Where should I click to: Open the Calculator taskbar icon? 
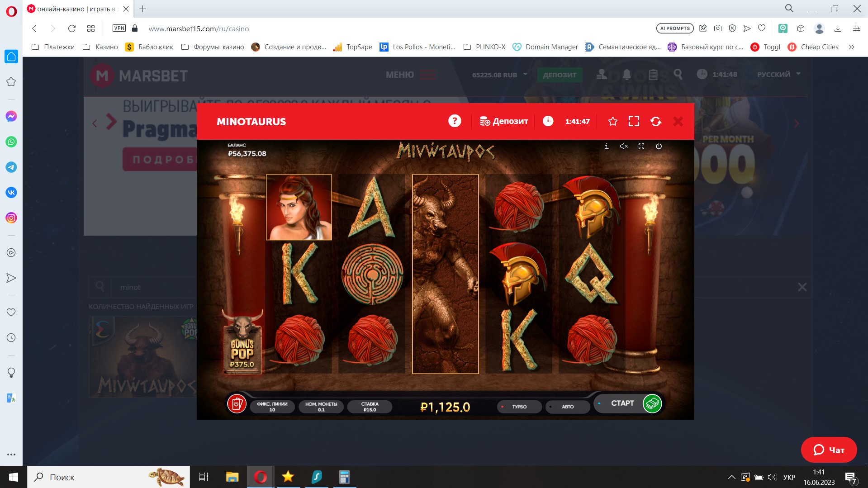(344, 477)
